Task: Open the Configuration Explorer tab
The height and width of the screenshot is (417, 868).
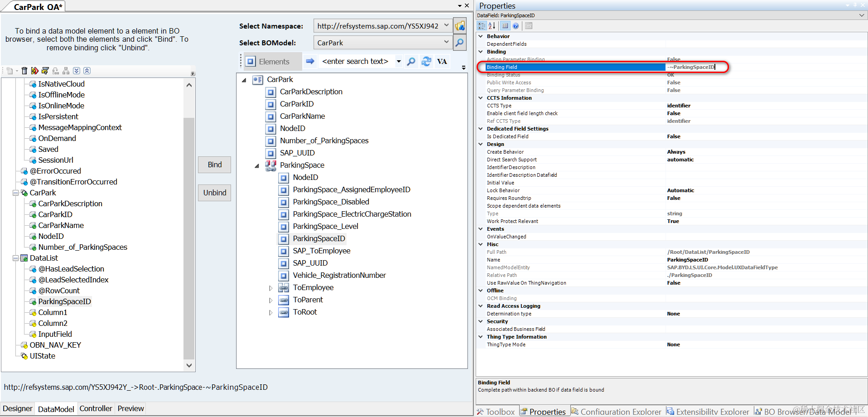Action: tap(617, 412)
